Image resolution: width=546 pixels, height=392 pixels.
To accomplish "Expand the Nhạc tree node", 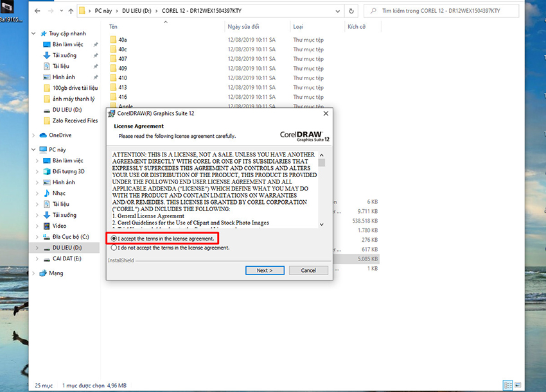I will 37,193.
